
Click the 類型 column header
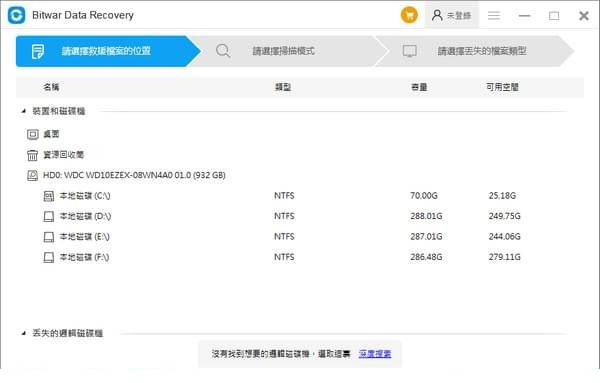pos(283,87)
